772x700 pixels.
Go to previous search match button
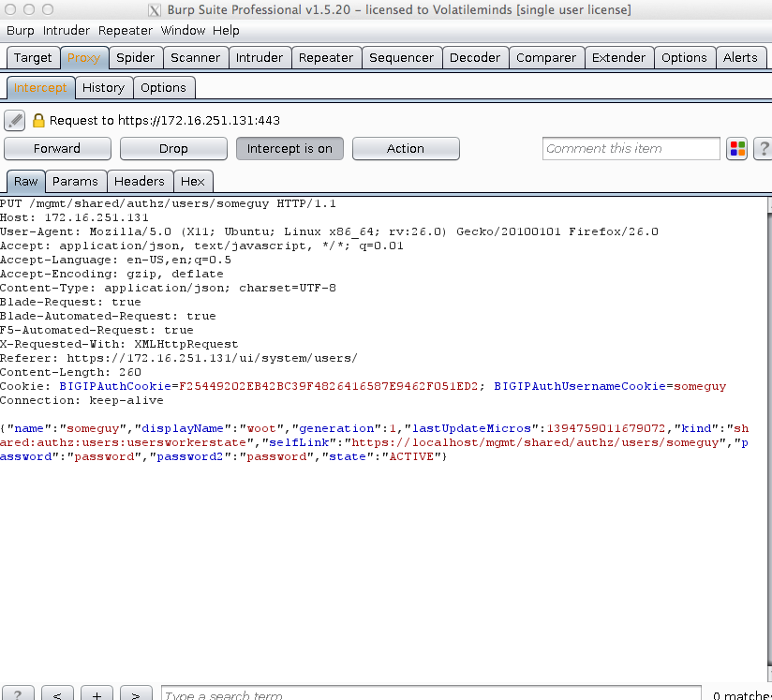point(57,693)
